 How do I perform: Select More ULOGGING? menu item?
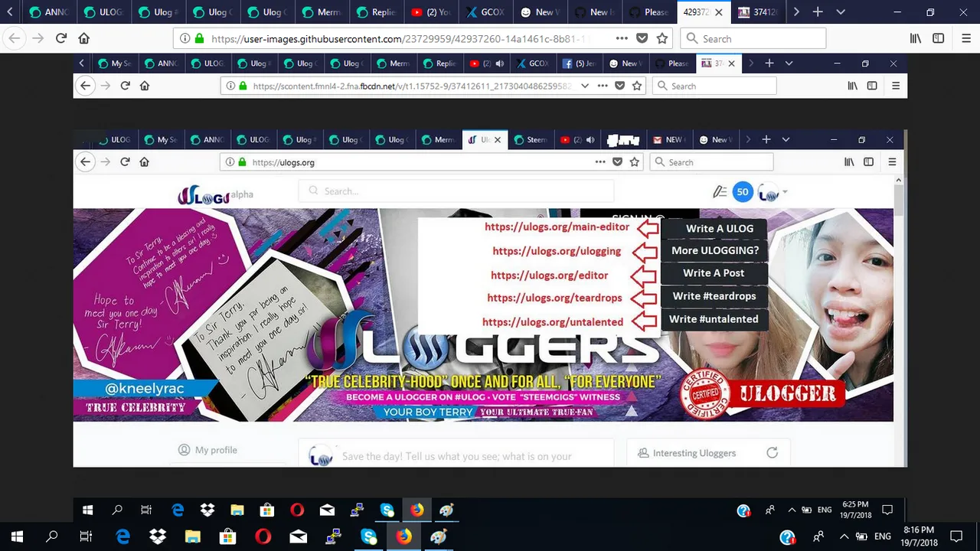714,250
